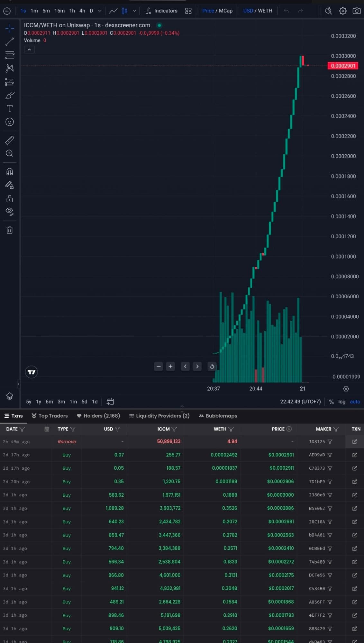Expand the time interval dropdown arrow
Viewport: 364px width, 643px height.
click(x=100, y=11)
